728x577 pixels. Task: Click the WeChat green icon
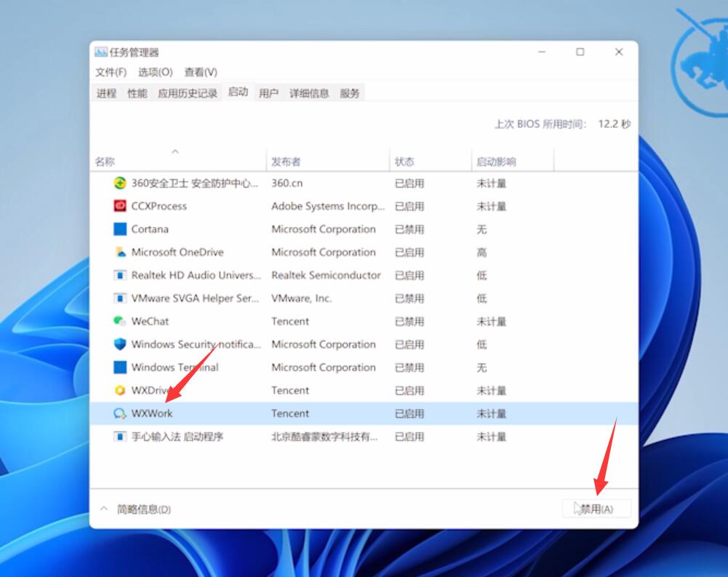(x=120, y=321)
